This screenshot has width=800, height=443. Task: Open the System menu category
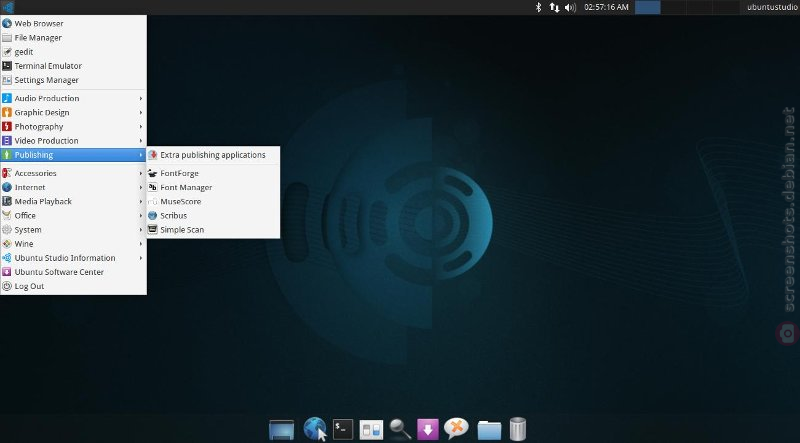(73, 230)
